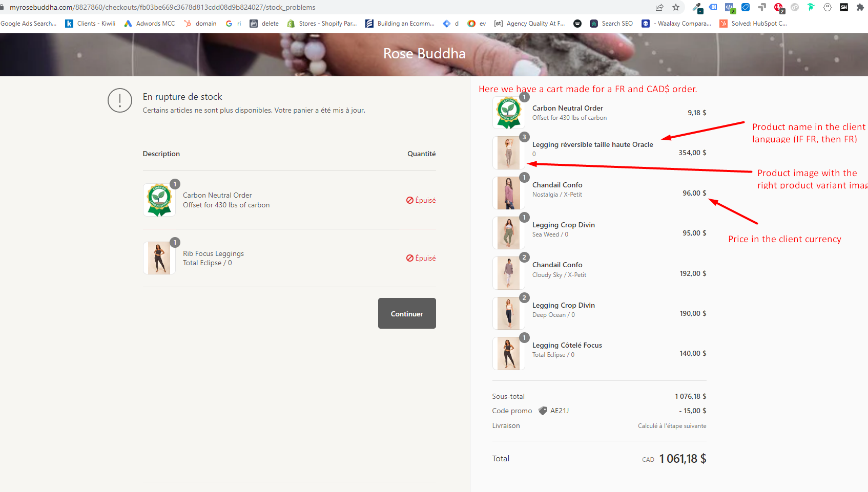Open the black SH extension icon
This screenshot has height=492, width=868.
844,7
